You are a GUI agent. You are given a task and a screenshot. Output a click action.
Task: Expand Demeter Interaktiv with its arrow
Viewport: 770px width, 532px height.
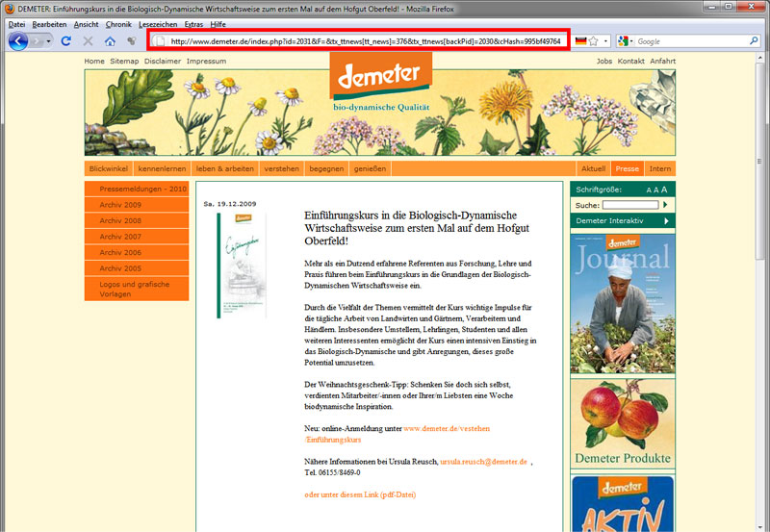tap(666, 221)
